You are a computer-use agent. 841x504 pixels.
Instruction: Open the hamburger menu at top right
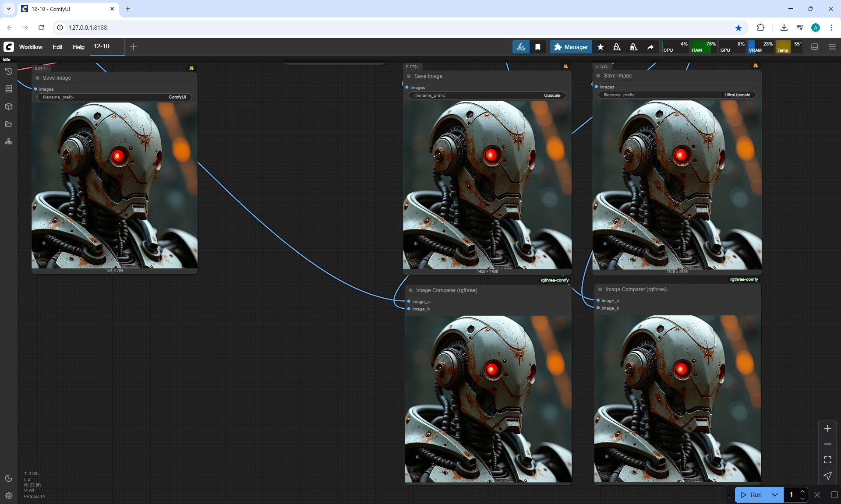(x=832, y=47)
